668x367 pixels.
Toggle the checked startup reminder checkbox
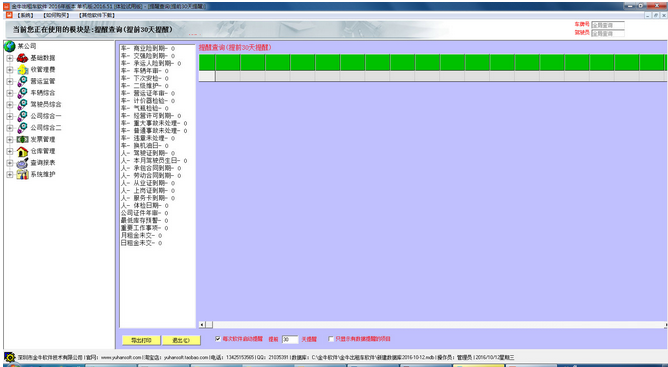click(218, 339)
